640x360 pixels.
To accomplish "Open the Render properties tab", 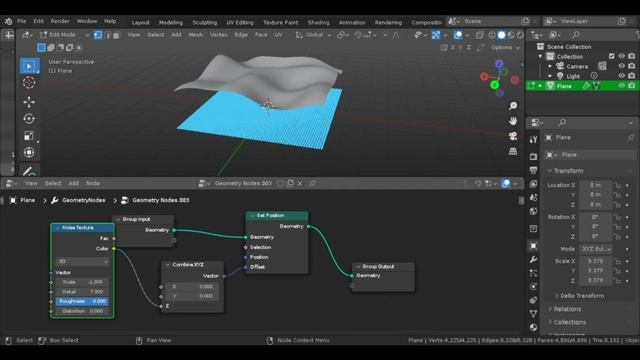I will click(x=533, y=156).
